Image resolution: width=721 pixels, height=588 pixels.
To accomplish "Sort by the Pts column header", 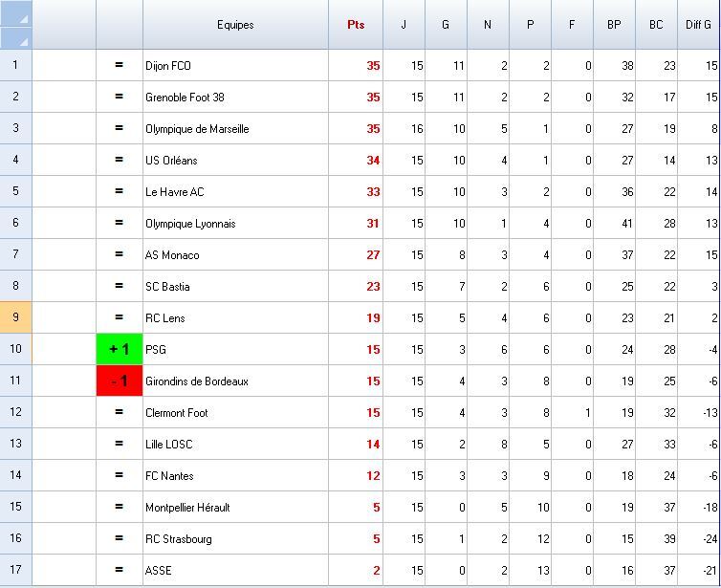I will pos(356,25).
